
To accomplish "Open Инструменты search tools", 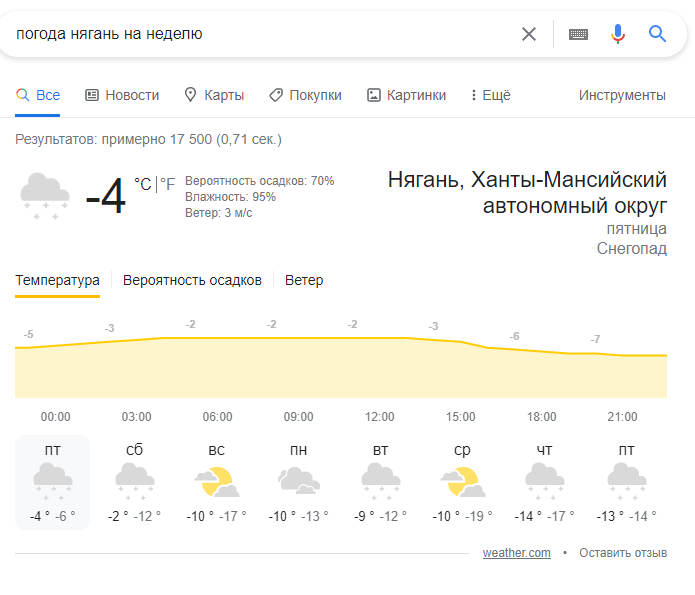I will [x=622, y=95].
